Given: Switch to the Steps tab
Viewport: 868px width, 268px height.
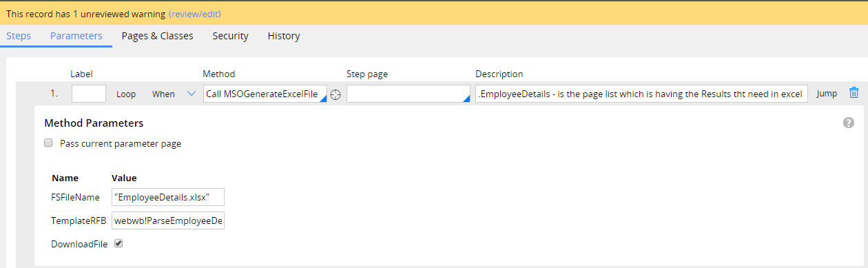Looking at the screenshot, I should pos(19,36).
